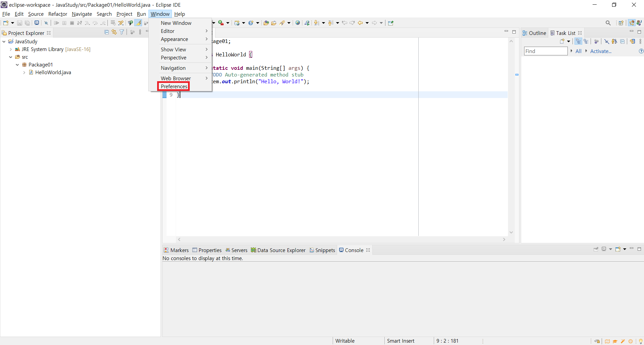Click the Save All icon
Screen dimensions: 644x345
point(28,23)
